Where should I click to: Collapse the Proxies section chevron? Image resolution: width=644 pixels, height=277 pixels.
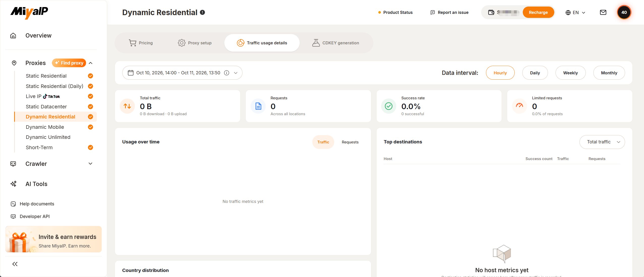91,63
